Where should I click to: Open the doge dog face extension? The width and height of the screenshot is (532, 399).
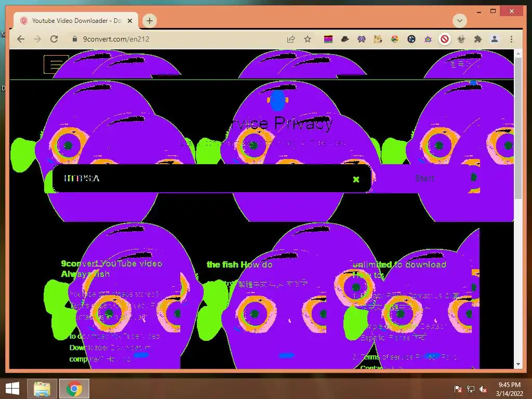(378, 39)
